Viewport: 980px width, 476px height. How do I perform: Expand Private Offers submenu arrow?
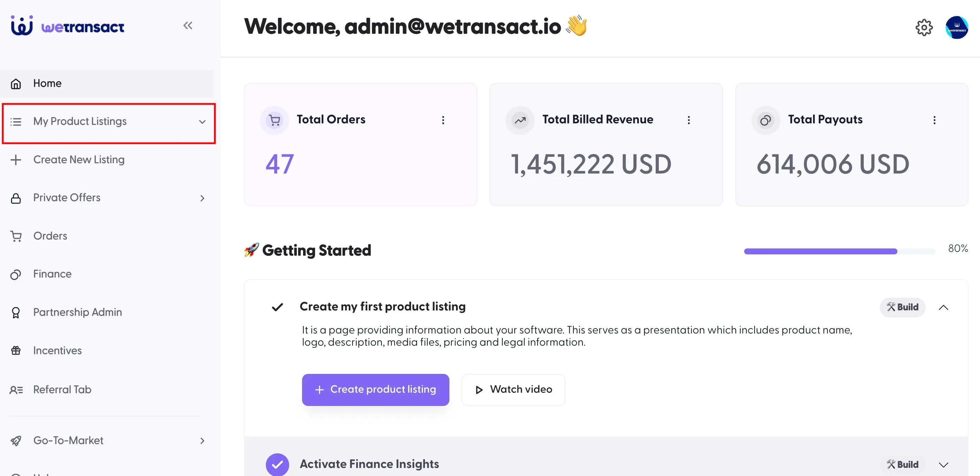(202, 198)
